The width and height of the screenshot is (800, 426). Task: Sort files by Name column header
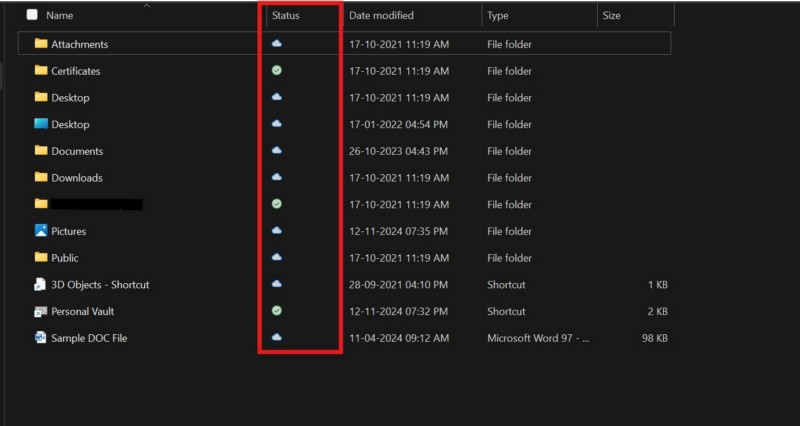(x=60, y=16)
